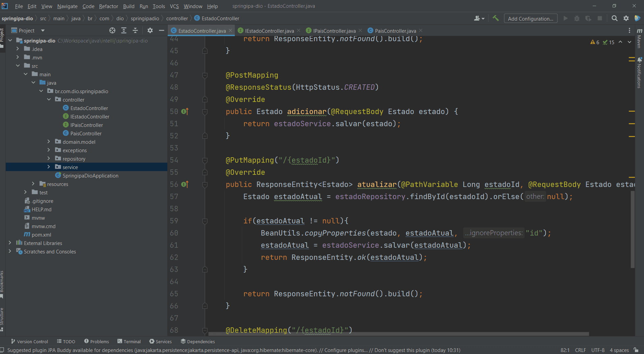
Task: Open the Project view dropdown arrow
Action: point(43,30)
